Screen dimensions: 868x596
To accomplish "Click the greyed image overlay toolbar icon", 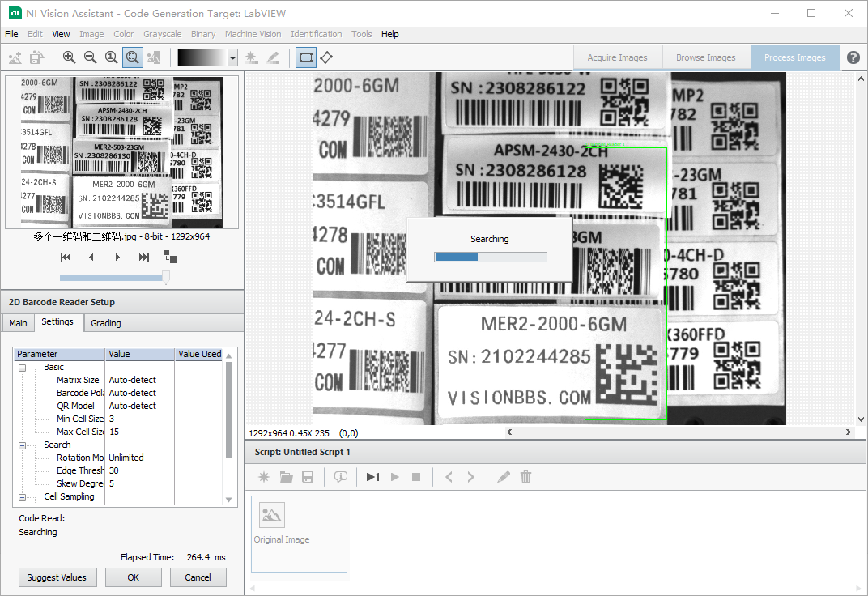I will pyautogui.click(x=154, y=57).
